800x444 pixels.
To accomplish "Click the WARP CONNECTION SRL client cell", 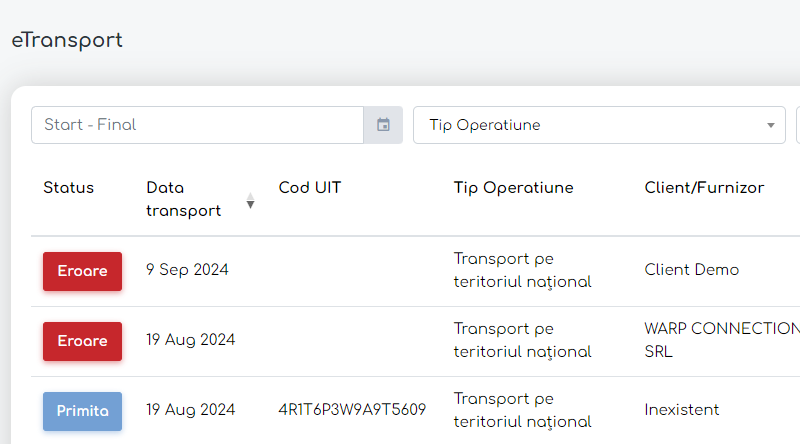I will click(x=720, y=340).
